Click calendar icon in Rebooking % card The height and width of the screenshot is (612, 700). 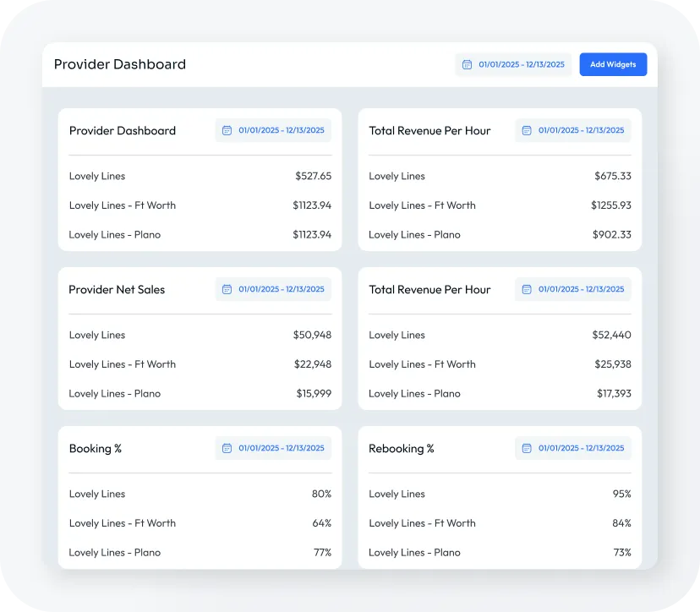pos(527,448)
